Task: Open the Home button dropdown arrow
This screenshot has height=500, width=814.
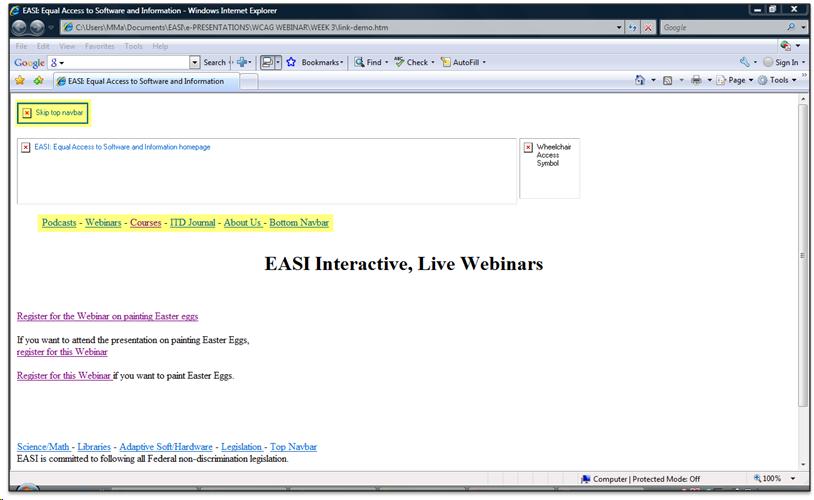Action: (x=653, y=80)
